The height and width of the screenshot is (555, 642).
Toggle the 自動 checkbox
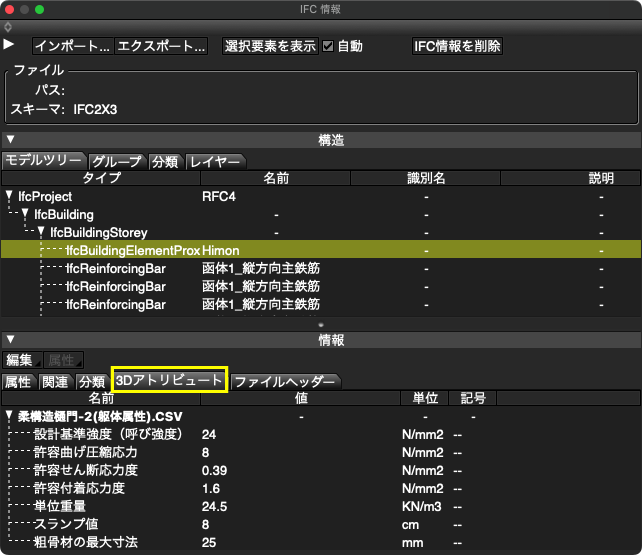point(328,46)
